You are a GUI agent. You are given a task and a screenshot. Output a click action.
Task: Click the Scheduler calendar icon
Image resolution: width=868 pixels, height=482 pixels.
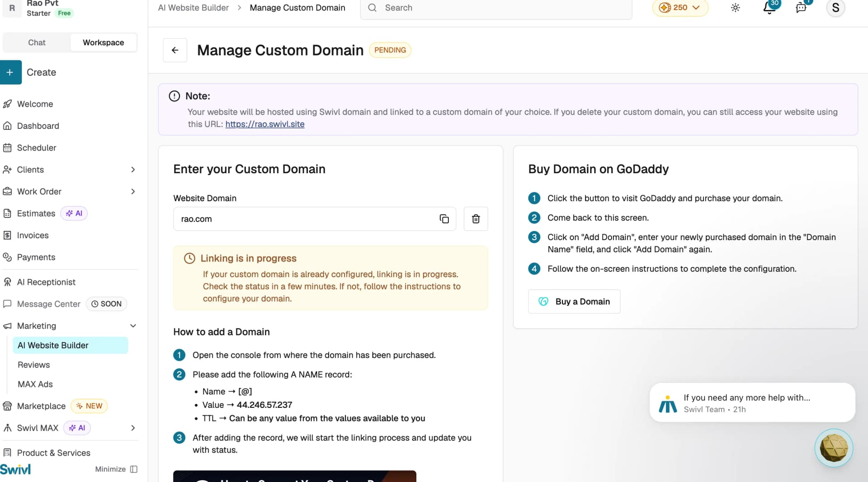(x=7, y=148)
